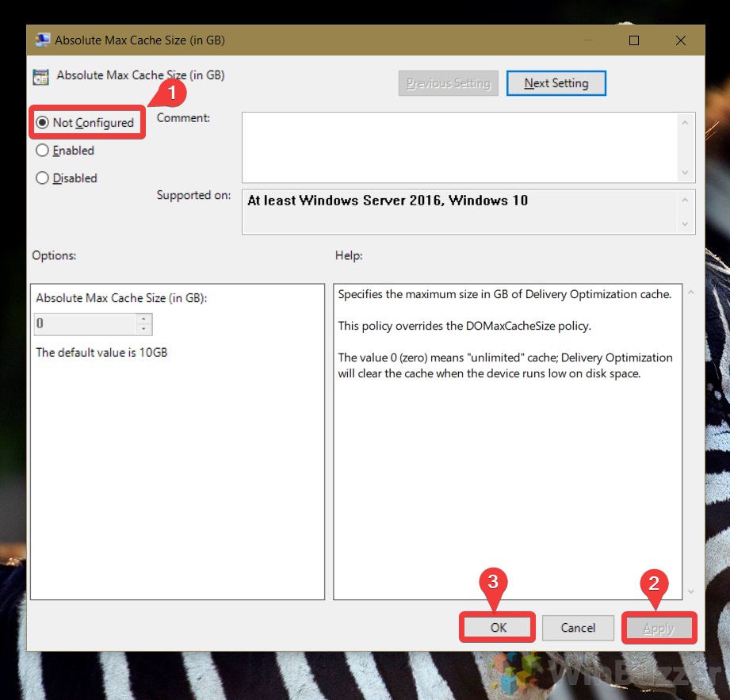Image resolution: width=730 pixels, height=700 pixels.
Task: Click 'This policy overrides the DOMaxCacheSize policy.' text
Action: pos(464,326)
